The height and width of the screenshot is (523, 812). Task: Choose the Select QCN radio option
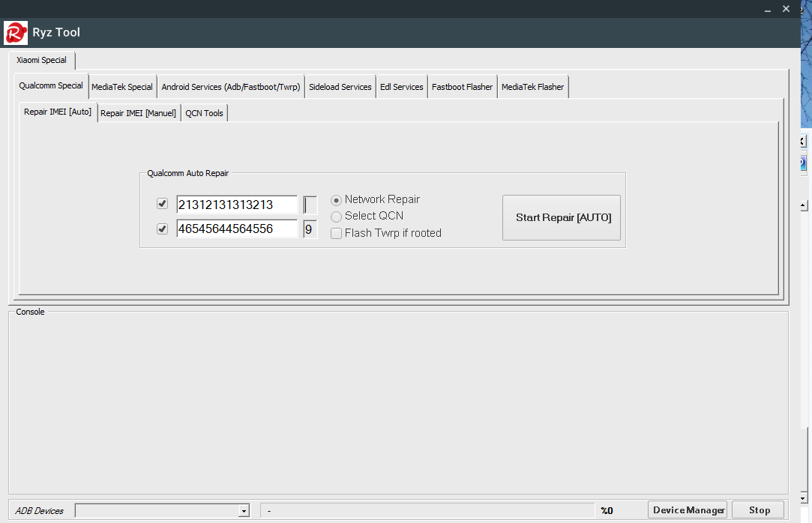336,217
